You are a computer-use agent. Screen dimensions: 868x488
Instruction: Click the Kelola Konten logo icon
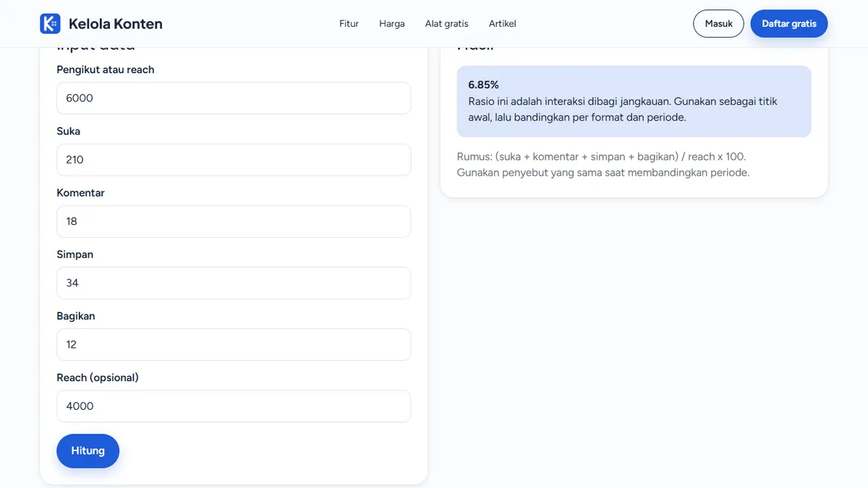50,23
